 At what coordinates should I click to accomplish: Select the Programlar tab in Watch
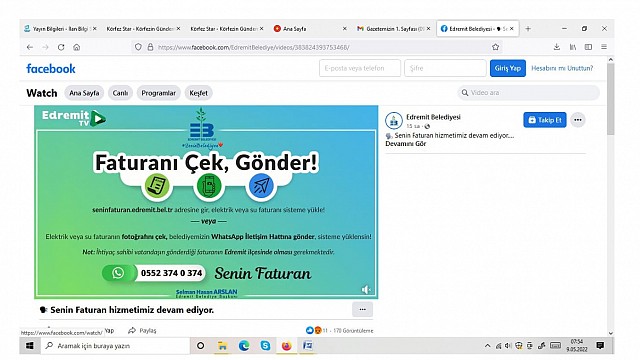(x=158, y=93)
